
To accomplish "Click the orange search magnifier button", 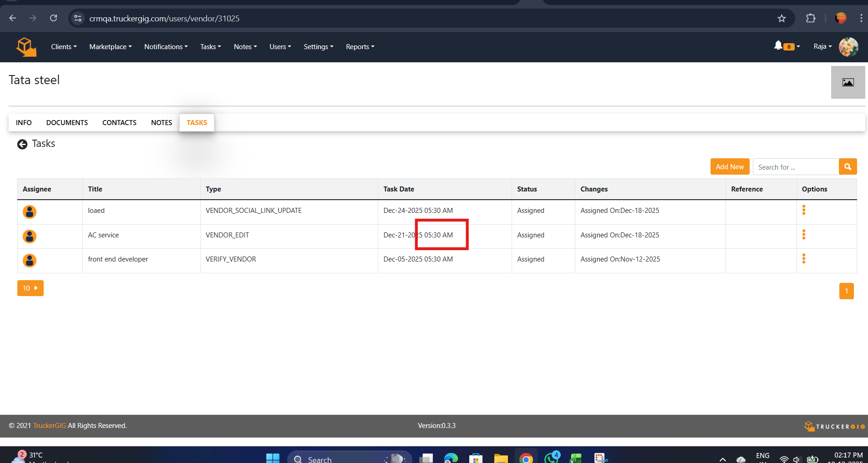I will (x=848, y=167).
